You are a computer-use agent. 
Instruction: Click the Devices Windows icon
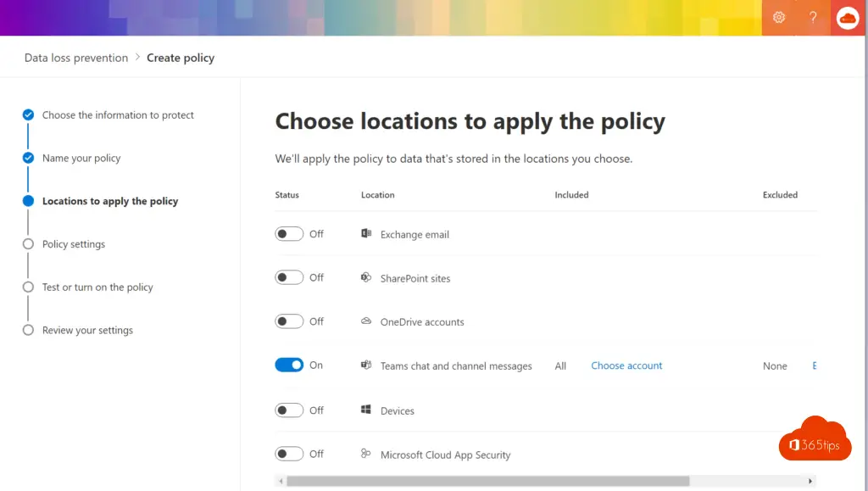pyautogui.click(x=366, y=410)
